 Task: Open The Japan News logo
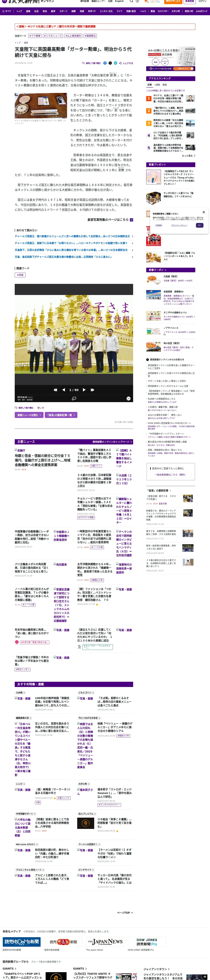[x=105, y=942]
